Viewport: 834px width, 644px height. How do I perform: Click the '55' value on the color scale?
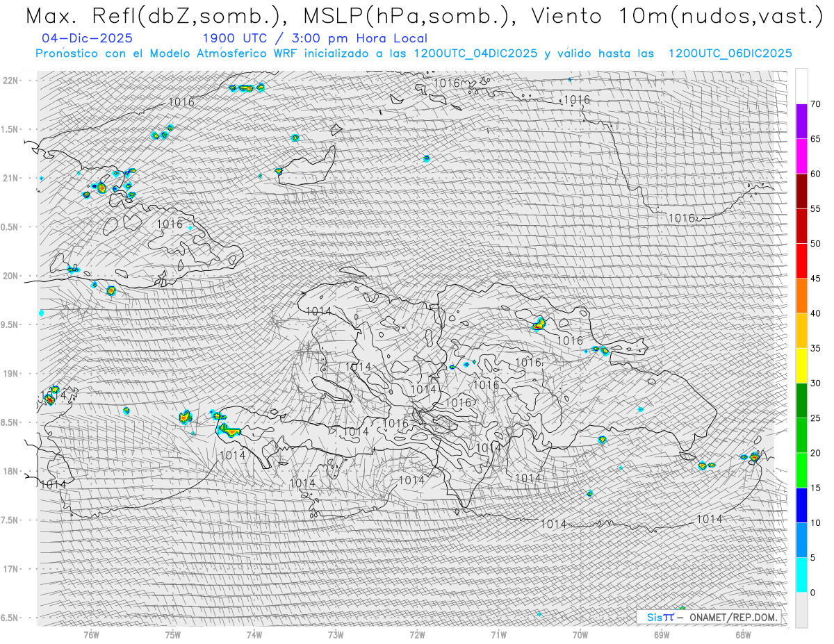click(815, 208)
